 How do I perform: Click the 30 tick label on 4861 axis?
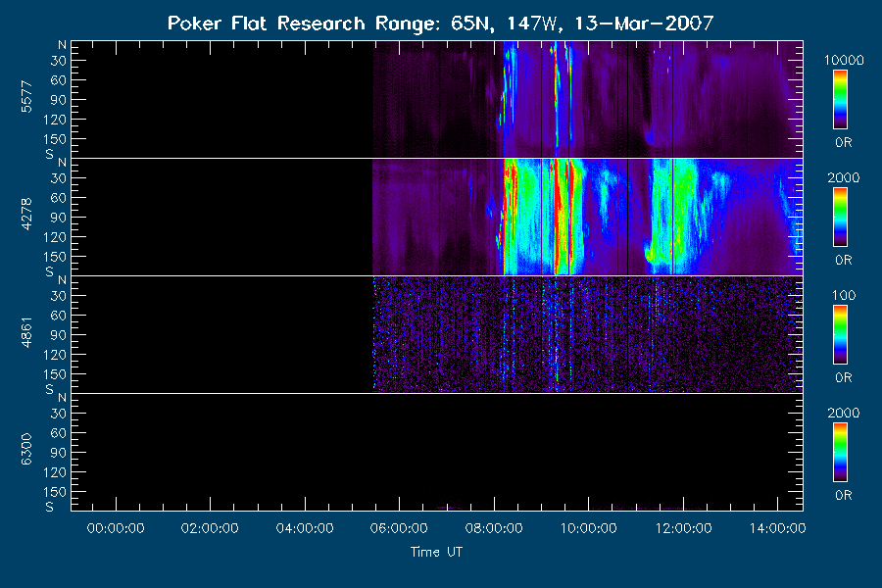pyautogui.click(x=59, y=296)
